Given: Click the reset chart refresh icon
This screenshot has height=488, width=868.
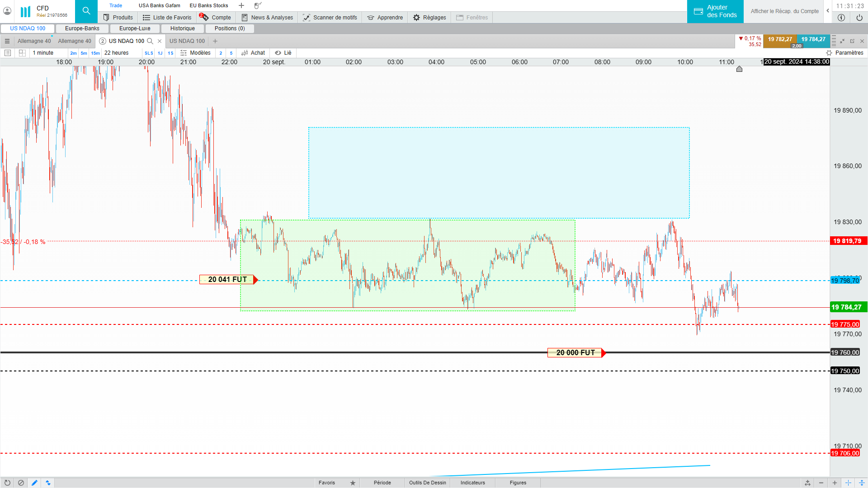Looking at the screenshot, I should pos(7,483).
